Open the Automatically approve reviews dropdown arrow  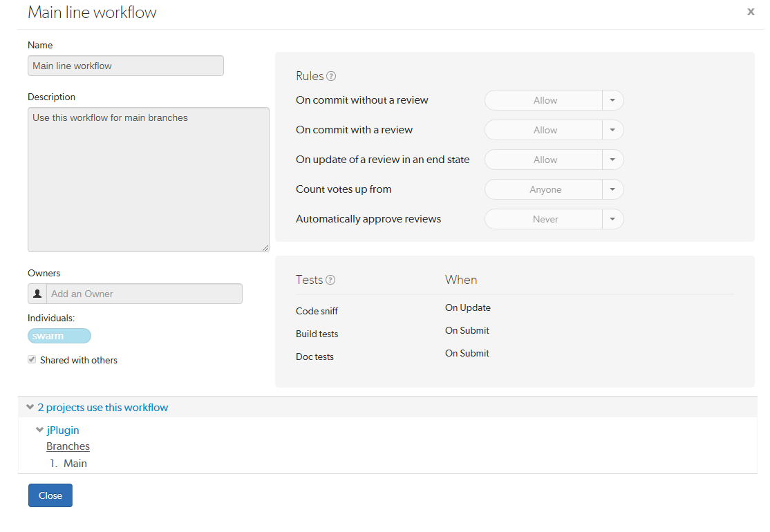point(612,219)
